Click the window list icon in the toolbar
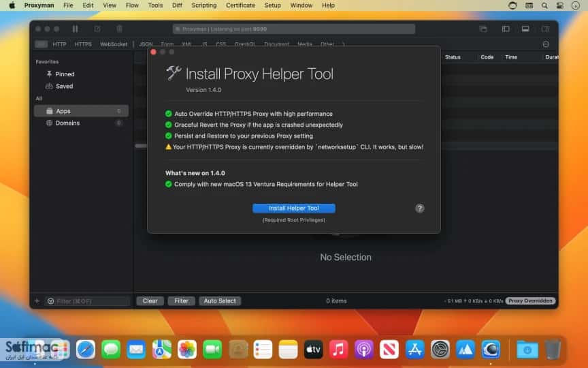588x368 pixels. (x=483, y=29)
